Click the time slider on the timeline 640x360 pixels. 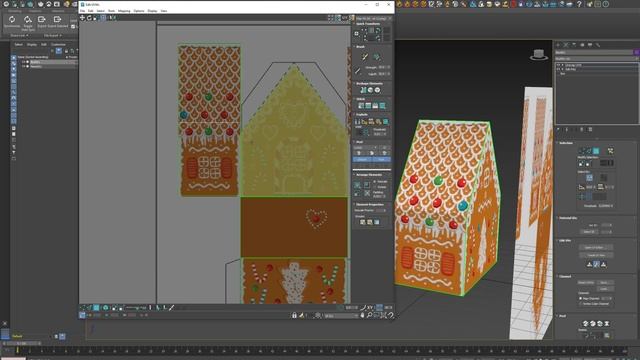21,343
